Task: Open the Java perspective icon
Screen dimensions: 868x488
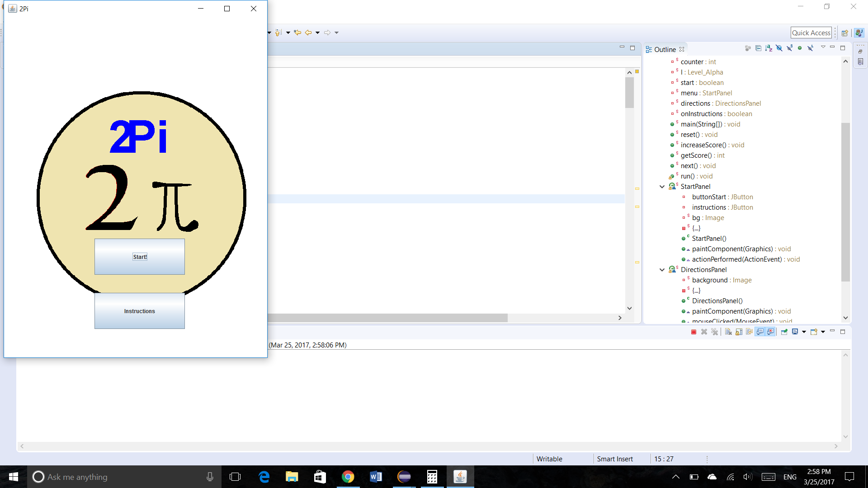Action: [859, 33]
